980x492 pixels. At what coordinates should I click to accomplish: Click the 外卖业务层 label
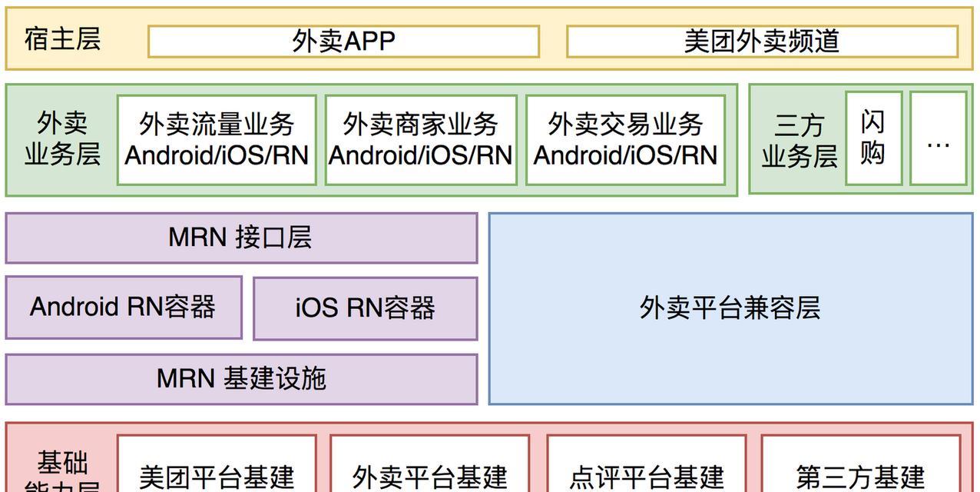click(62, 138)
